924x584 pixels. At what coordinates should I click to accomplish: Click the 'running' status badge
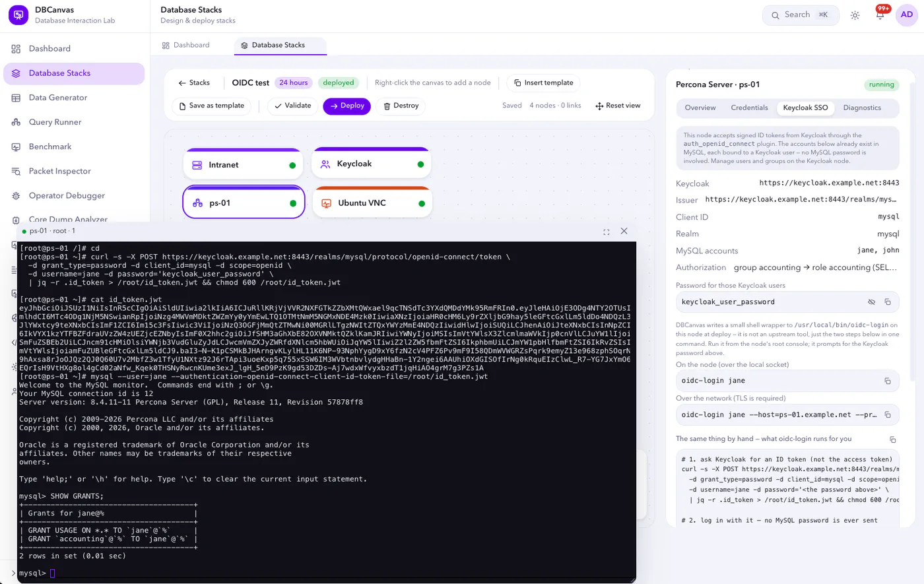[882, 84]
